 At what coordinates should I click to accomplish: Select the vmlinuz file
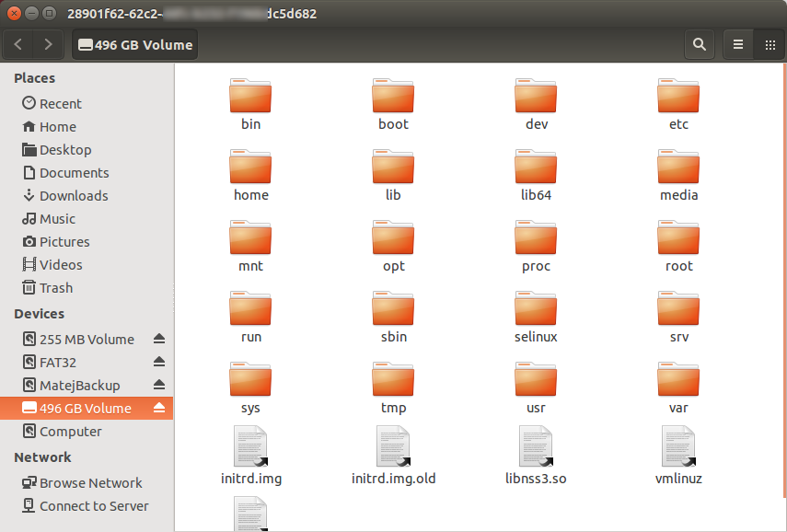[678, 451]
